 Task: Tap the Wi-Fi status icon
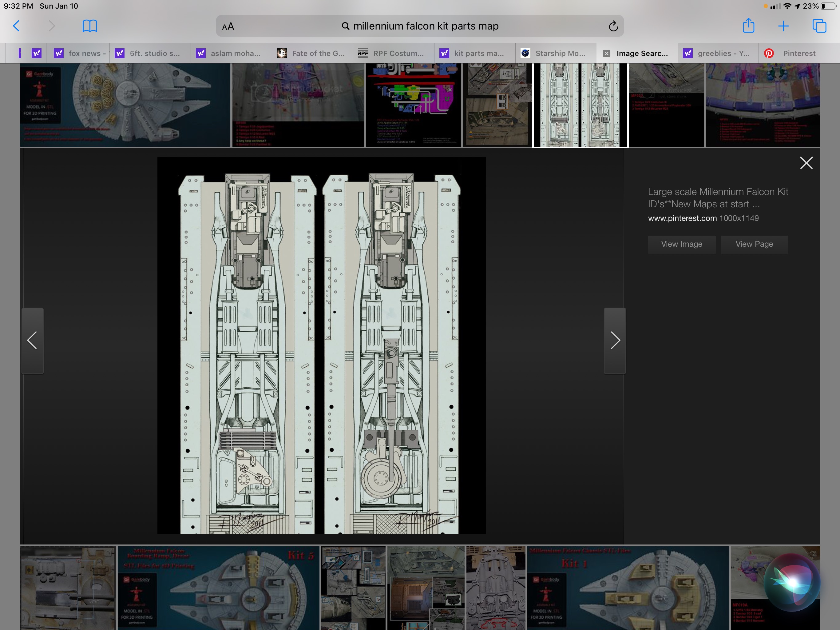(787, 6)
